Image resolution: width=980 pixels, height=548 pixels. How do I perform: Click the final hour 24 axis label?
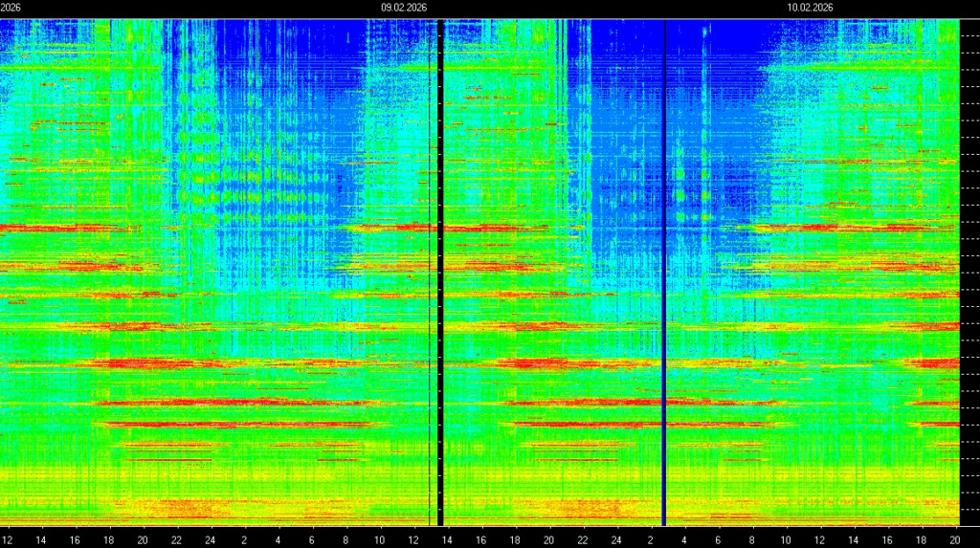pyautogui.click(x=615, y=540)
